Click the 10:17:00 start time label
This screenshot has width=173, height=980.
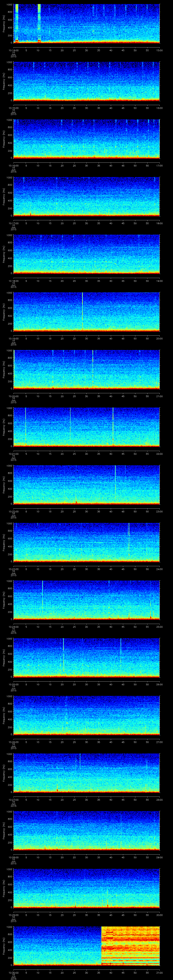coord(13,223)
